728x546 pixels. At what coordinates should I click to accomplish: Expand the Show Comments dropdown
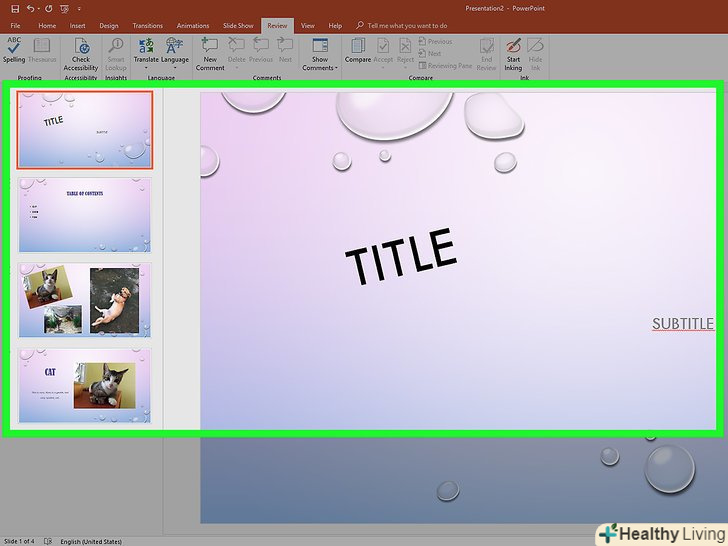tap(336, 68)
